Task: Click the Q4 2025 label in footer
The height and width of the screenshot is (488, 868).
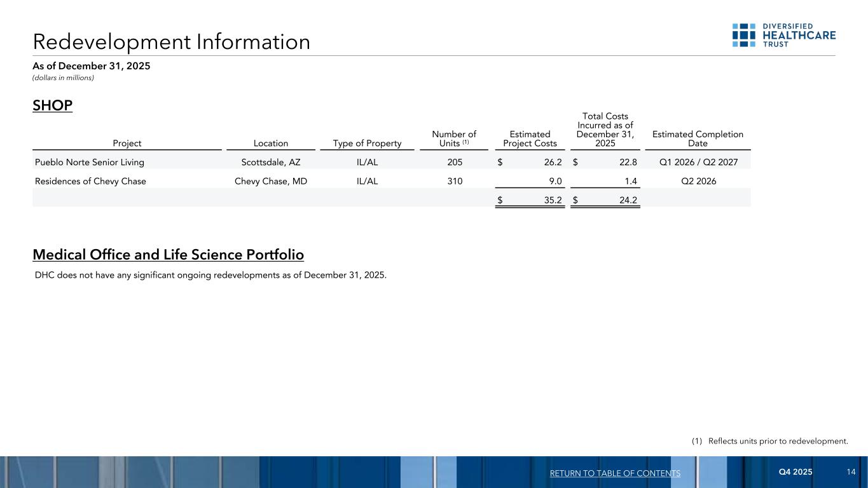Action: click(x=796, y=472)
